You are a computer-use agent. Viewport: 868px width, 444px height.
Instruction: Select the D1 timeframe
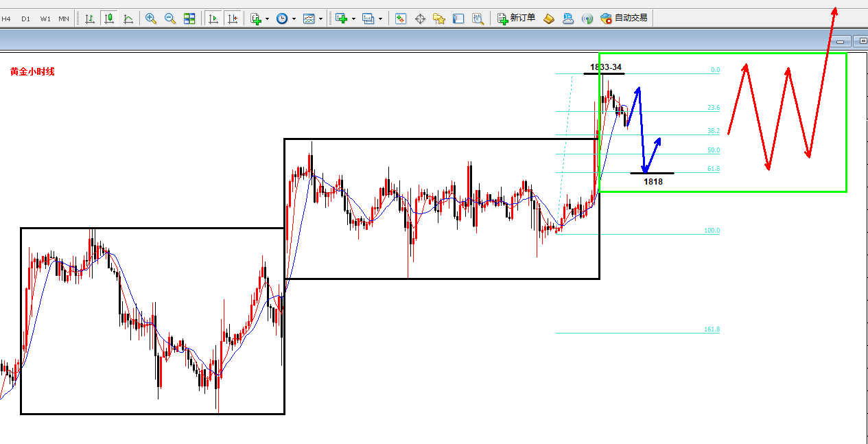(25, 19)
